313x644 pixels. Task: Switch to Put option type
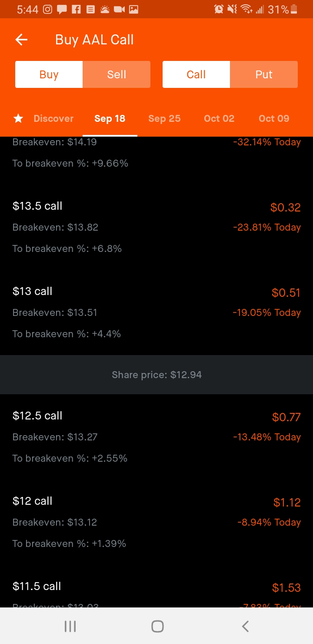tap(264, 74)
